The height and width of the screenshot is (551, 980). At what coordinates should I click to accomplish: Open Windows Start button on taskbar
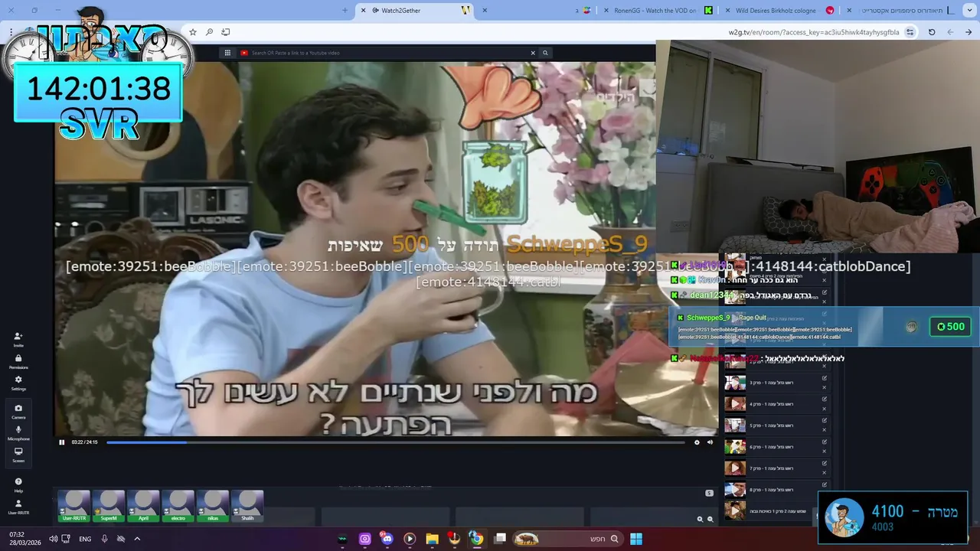coord(635,539)
